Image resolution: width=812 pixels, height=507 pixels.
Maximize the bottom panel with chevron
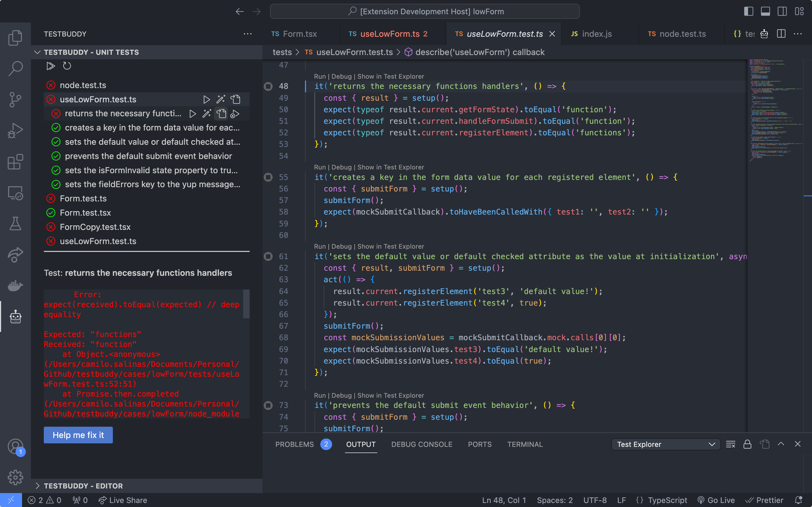781,444
